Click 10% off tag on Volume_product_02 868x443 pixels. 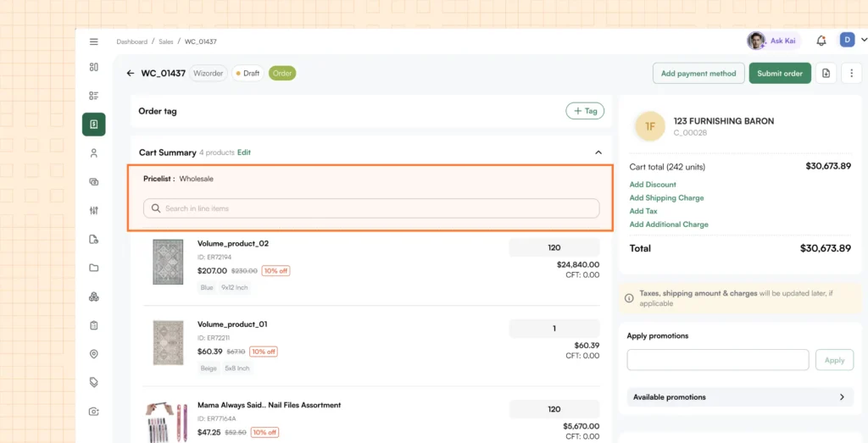275,271
